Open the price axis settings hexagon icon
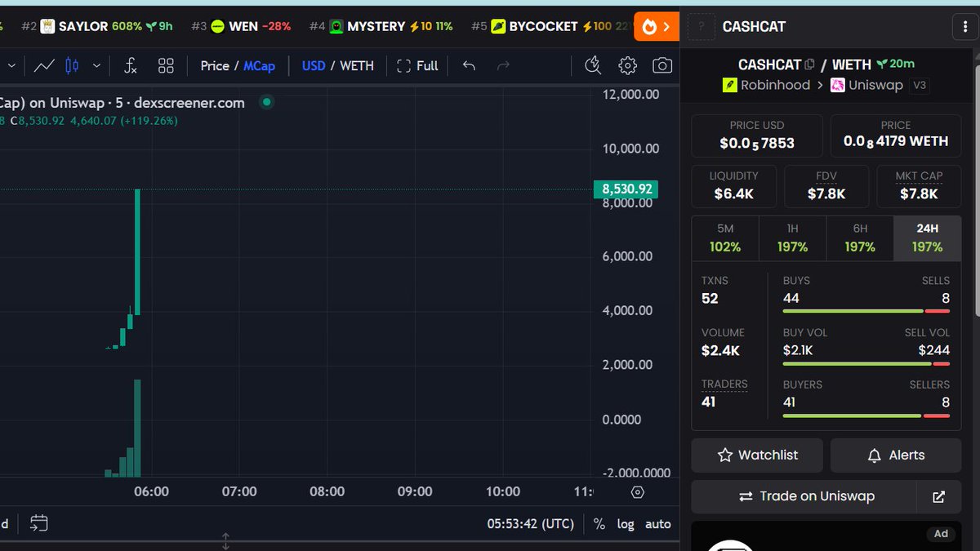The image size is (980, 551). [x=638, y=492]
